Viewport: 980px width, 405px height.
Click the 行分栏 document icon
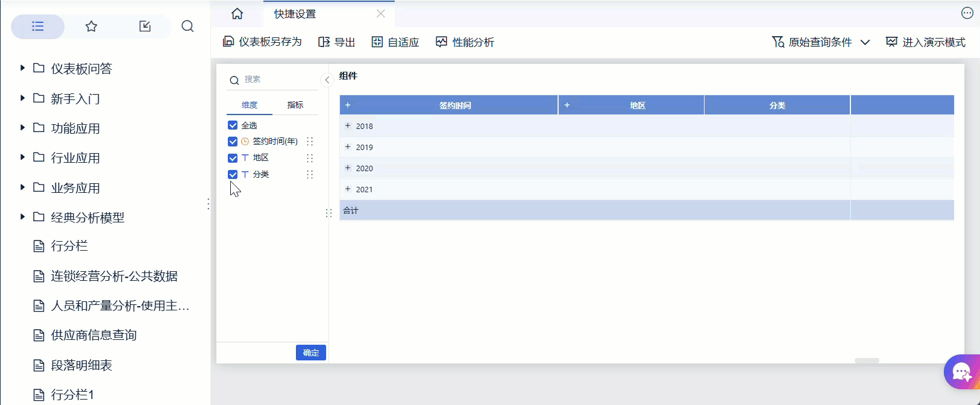[39, 246]
